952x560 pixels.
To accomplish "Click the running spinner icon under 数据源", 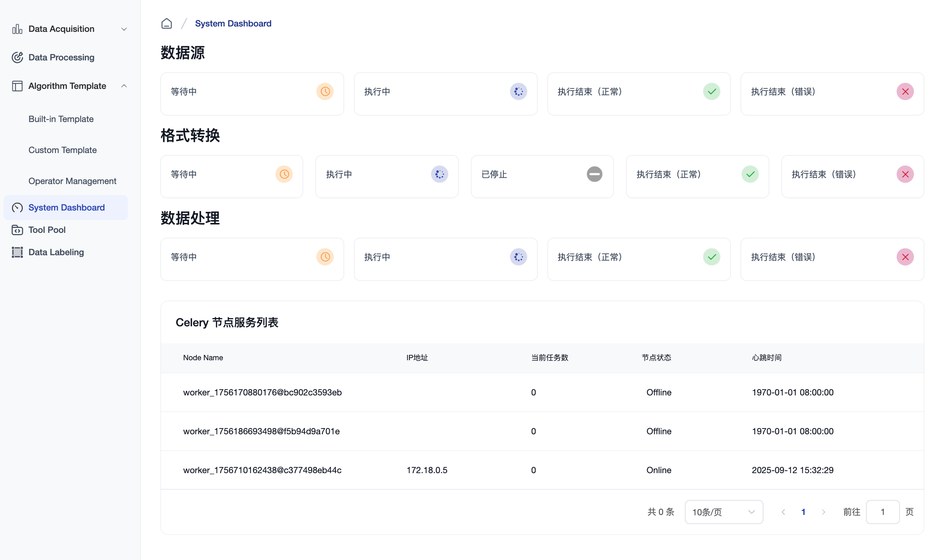I will [x=518, y=91].
